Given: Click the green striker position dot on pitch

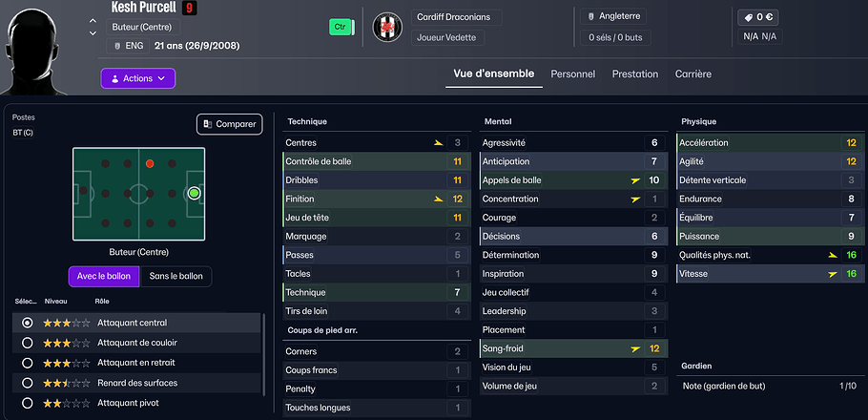Looking at the screenshot, I should (x=195, y=193).
